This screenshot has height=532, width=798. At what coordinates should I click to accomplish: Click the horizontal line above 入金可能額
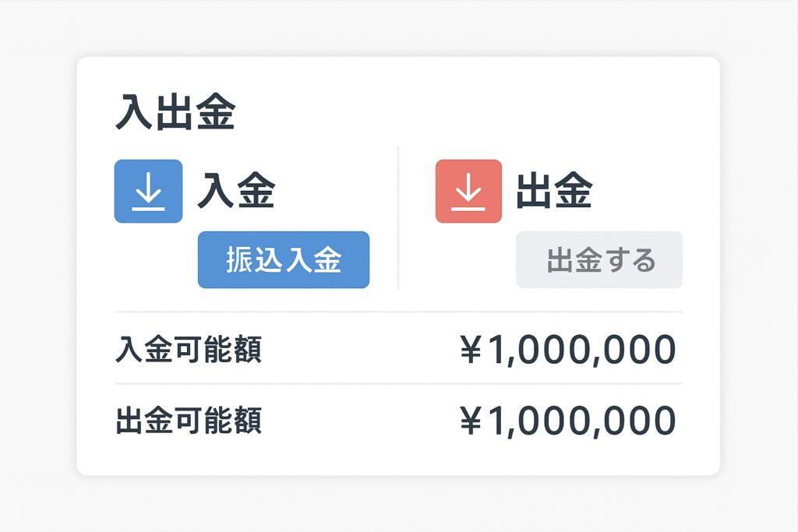[398, 312]
